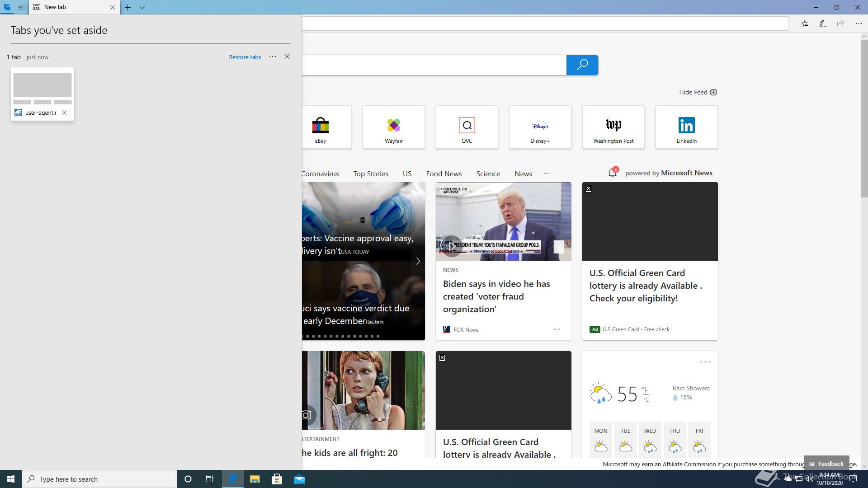Click the taskbar search box
The image size is (868, 488).
tap(99, 479)
